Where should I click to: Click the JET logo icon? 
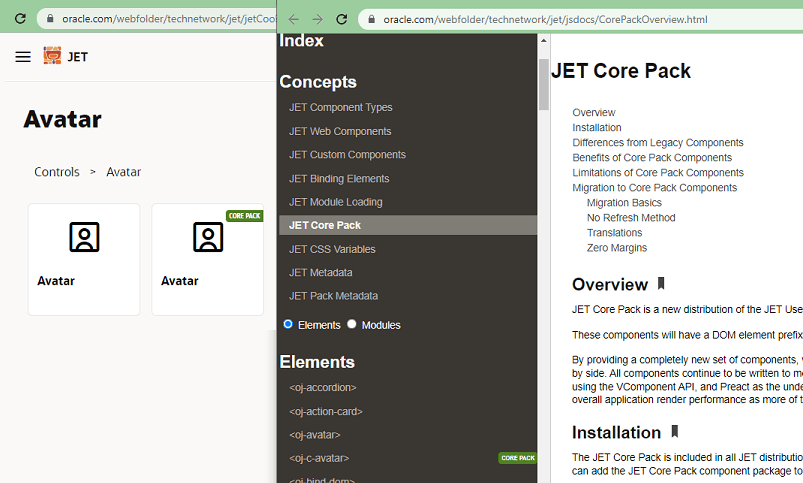(x=52, y=55)
